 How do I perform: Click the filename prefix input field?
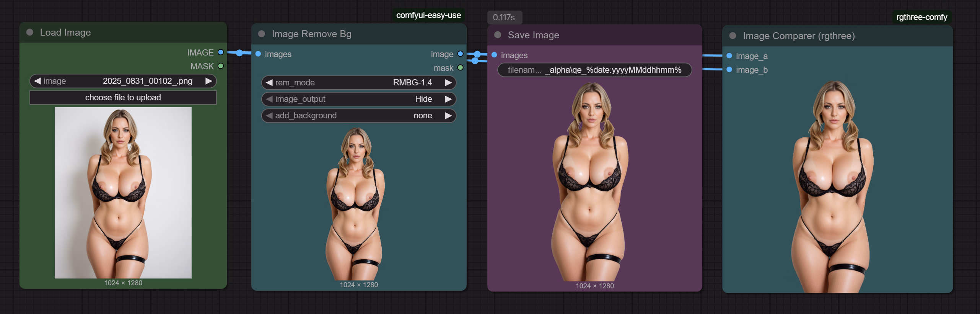tap(594, 70)
